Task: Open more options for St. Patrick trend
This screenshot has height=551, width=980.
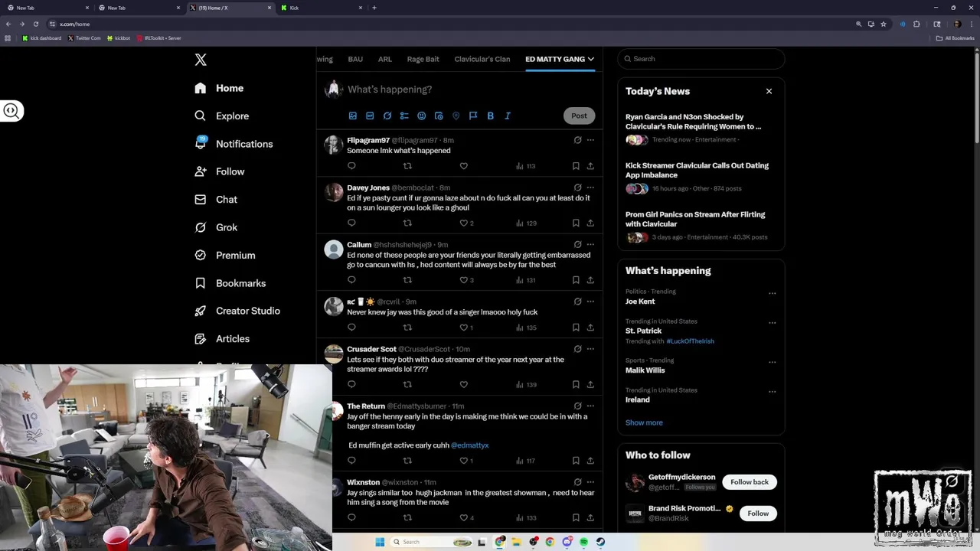Action: point(772,323)
